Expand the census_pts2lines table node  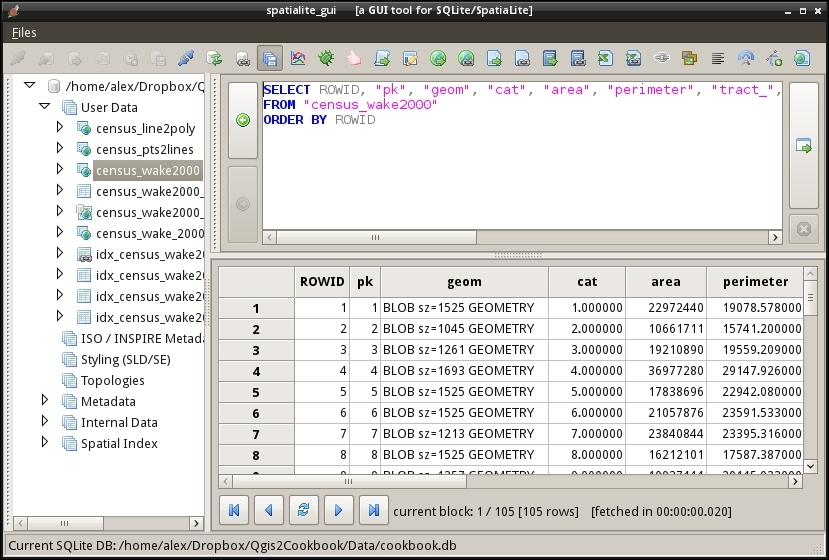[60, 148]
